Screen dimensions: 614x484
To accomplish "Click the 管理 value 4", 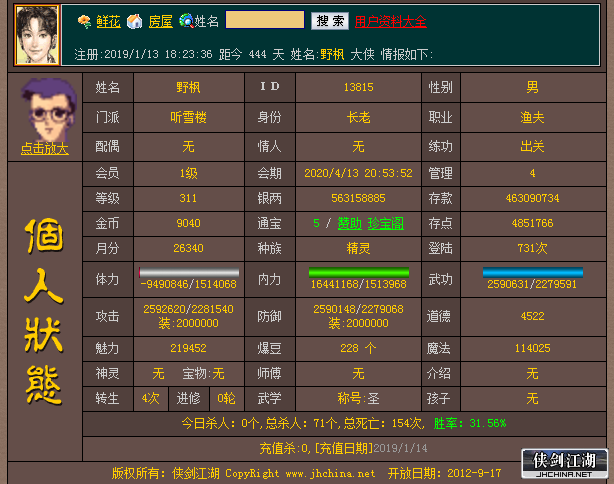I will click(x=533, y=173).
